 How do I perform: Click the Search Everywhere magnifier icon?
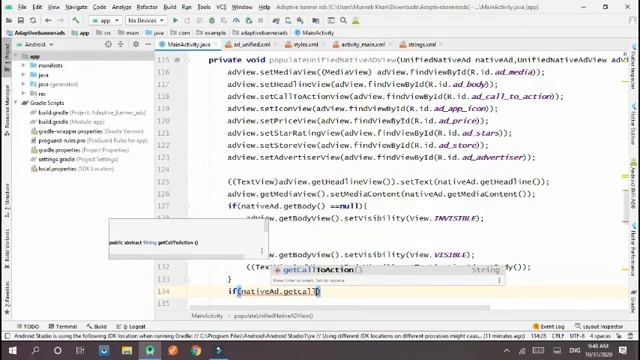(x=344, y=20)
